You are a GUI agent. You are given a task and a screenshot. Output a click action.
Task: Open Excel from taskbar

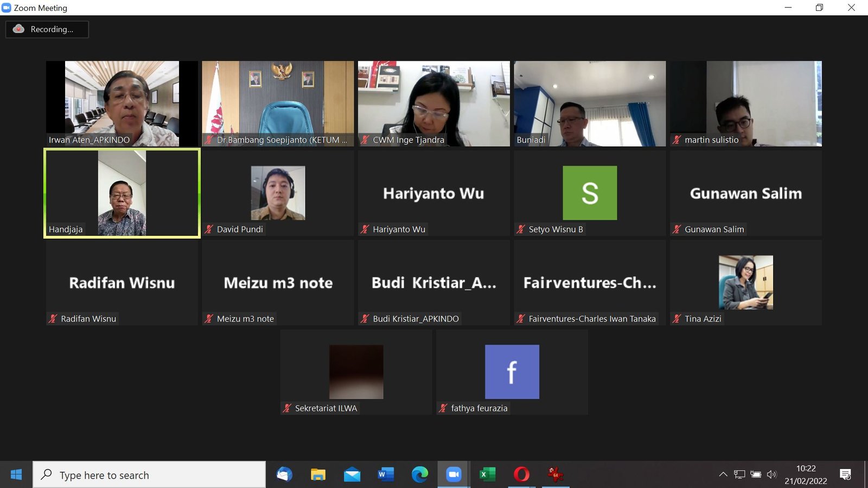pos(487,475)
